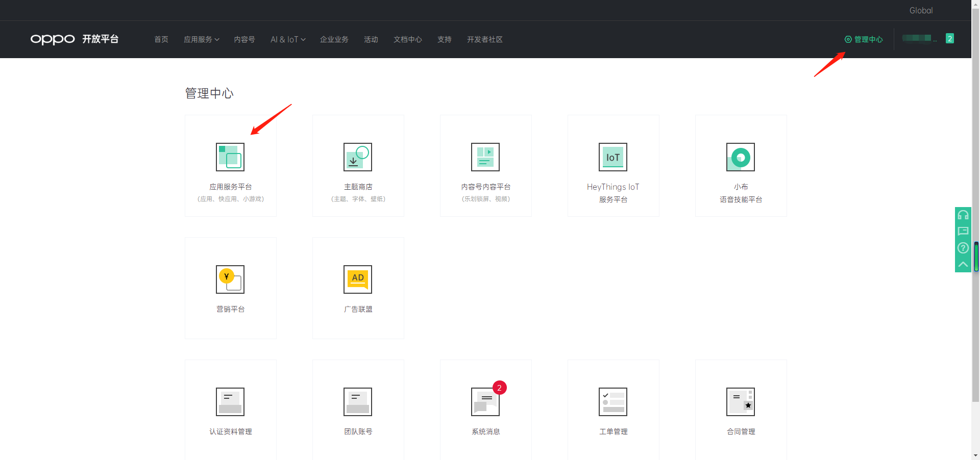
Task: Open the 认证资料管理 icon
Action: pyautogui.click(x=230, y=402)
